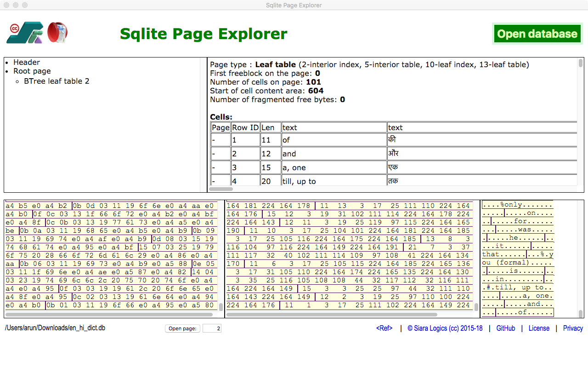Click the 'till, up to' table cell
588x368 pixels.
click(x=334, y=181)
